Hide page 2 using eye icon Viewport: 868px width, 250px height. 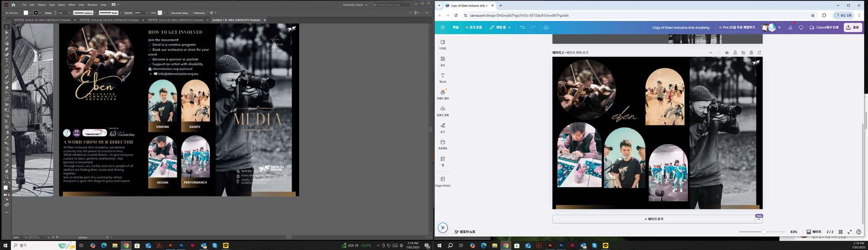(727, 53)
